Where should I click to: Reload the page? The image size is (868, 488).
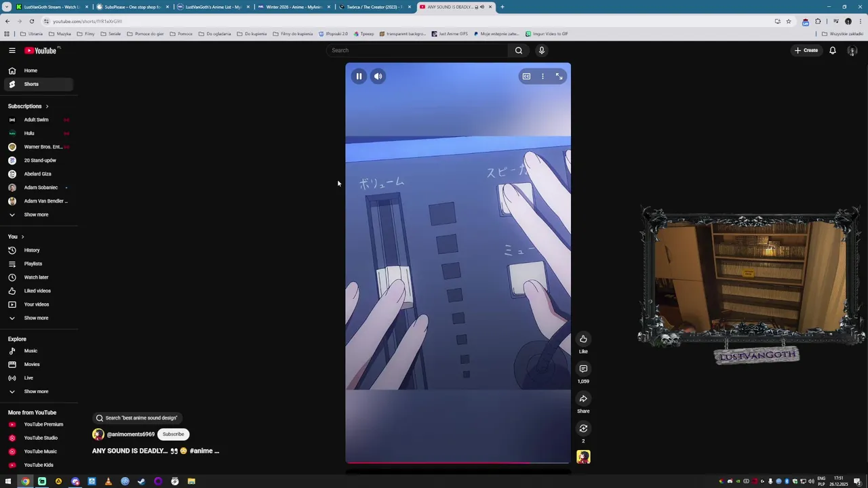point(31,21)
